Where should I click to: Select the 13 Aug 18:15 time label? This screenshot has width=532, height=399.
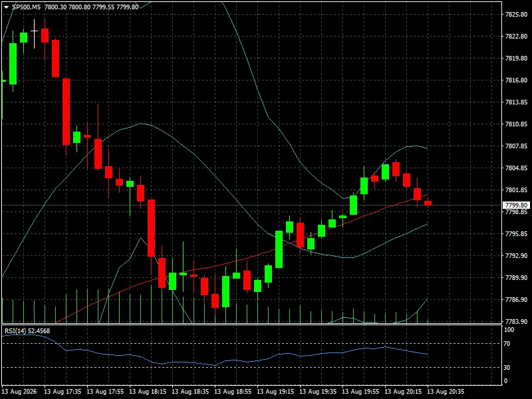pos(148,391)
